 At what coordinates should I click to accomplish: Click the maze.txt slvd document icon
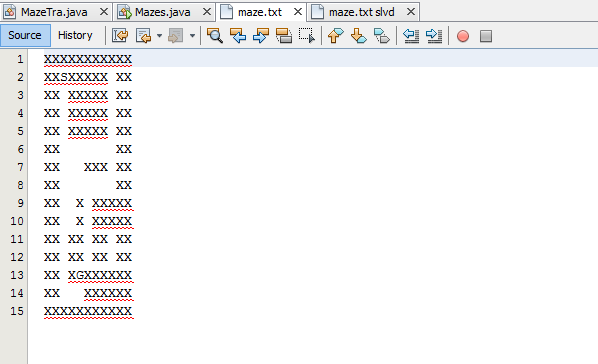317,12
